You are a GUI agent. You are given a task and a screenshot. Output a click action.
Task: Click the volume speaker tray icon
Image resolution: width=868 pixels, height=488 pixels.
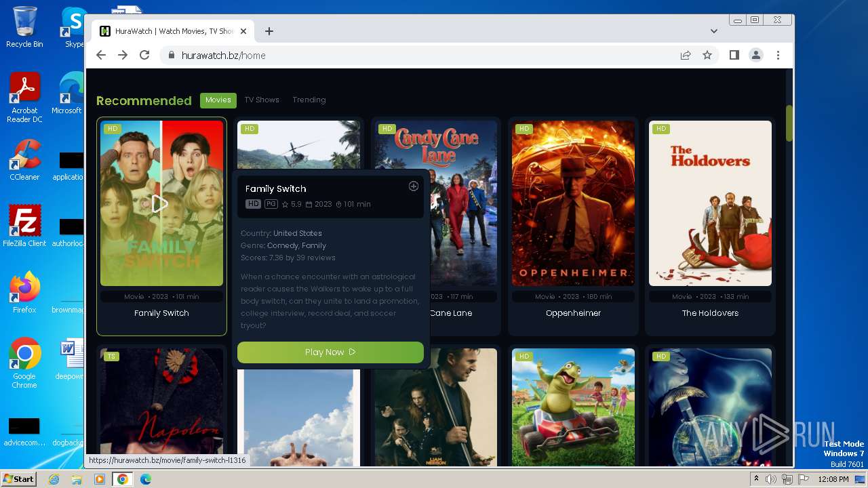coord(771,479)
